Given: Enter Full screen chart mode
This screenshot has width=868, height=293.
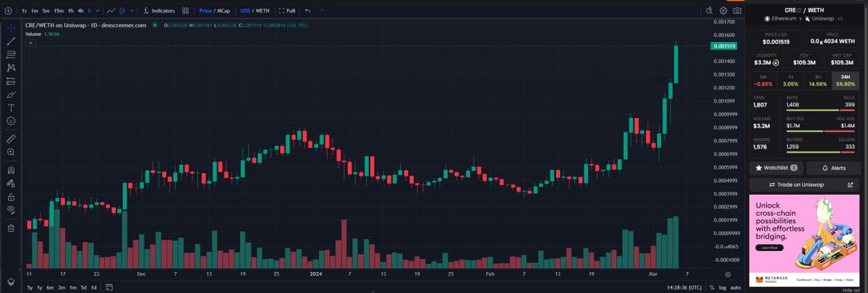Looking at the screenshot, I should [x=288, y=11].
